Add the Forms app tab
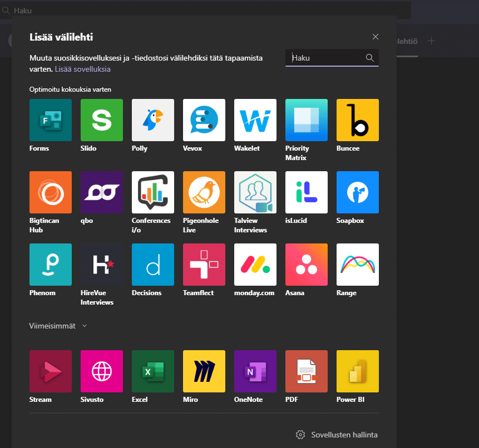Viewport: 479px width, 448px height. (51, 120)
